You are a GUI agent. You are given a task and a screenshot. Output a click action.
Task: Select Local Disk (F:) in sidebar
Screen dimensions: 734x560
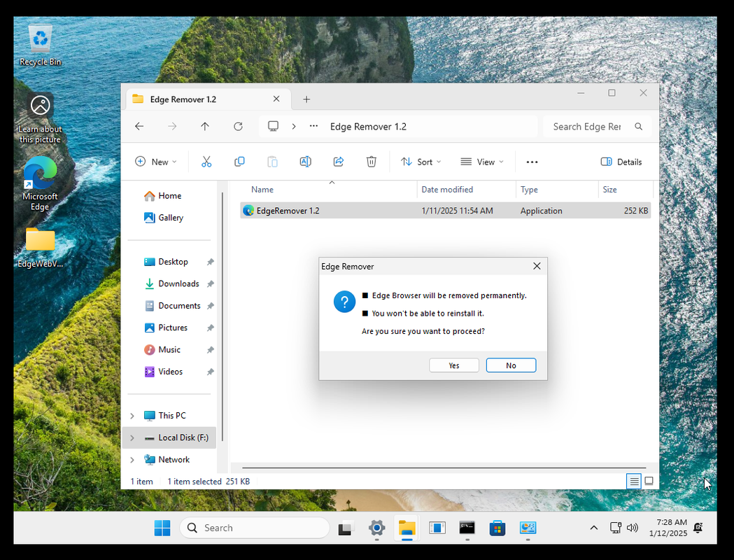(169, 437)
